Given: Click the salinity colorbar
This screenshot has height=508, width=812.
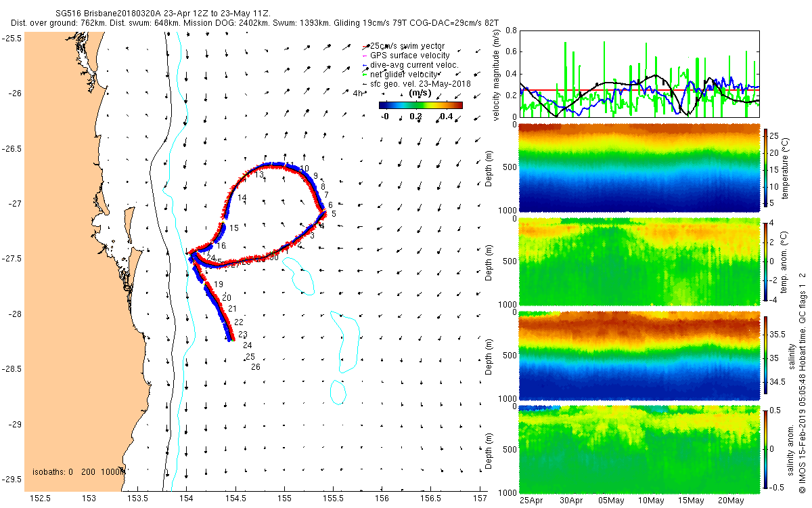Looking at the screenshot, I should [x=766, y=355].
